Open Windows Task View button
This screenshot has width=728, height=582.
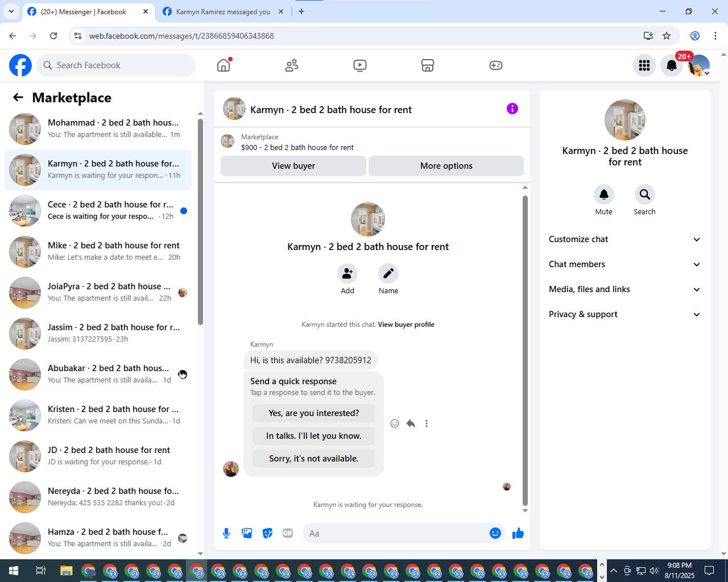pos(40,571)
